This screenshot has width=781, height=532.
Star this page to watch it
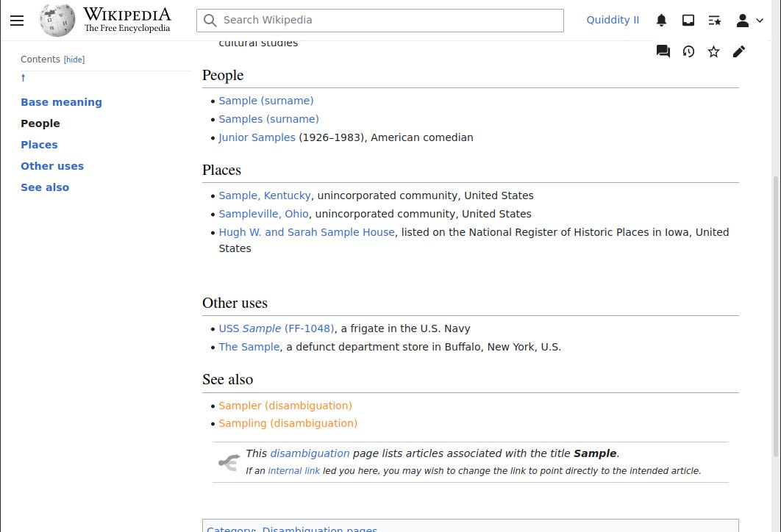pyautogui.click(x=714, y=51)
